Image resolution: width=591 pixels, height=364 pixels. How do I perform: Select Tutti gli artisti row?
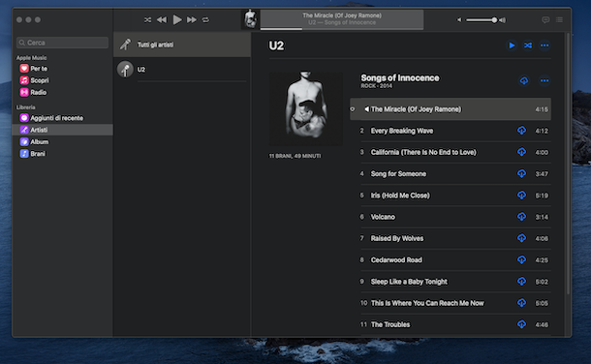[x=182, y=45]
